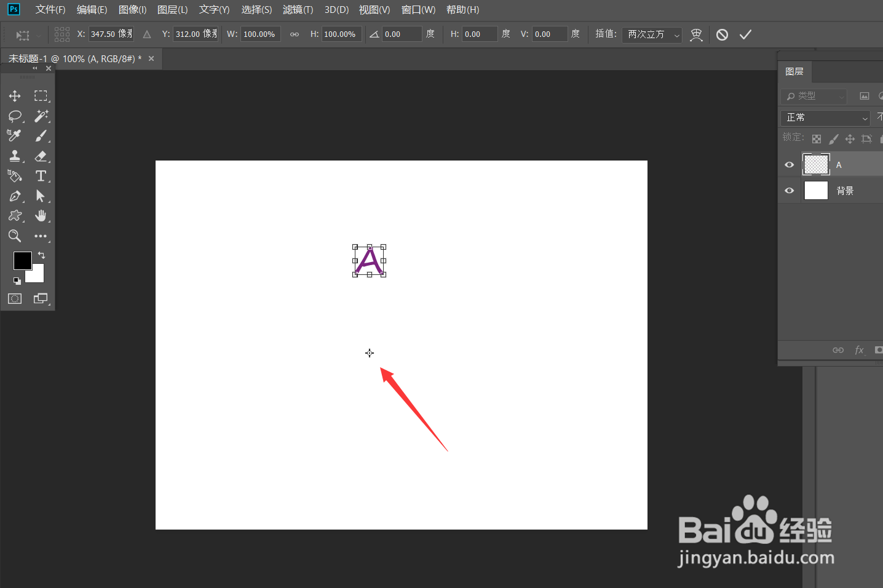Select the Move tool
883x588 pixels.
click(x=15, y=96)
